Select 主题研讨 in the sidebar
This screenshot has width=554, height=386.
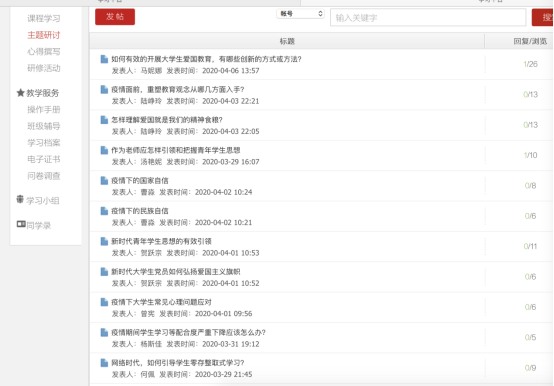click(x=44, y=35)
